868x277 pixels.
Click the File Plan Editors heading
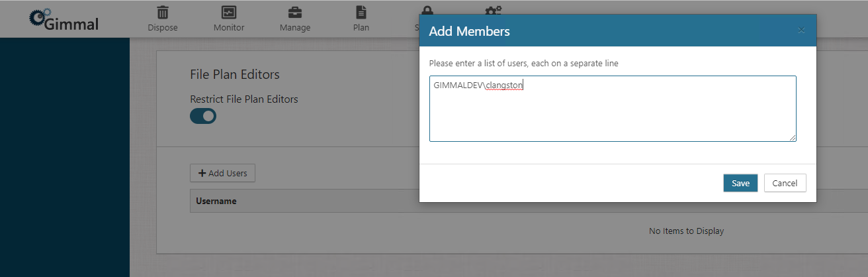click(235, 74)
